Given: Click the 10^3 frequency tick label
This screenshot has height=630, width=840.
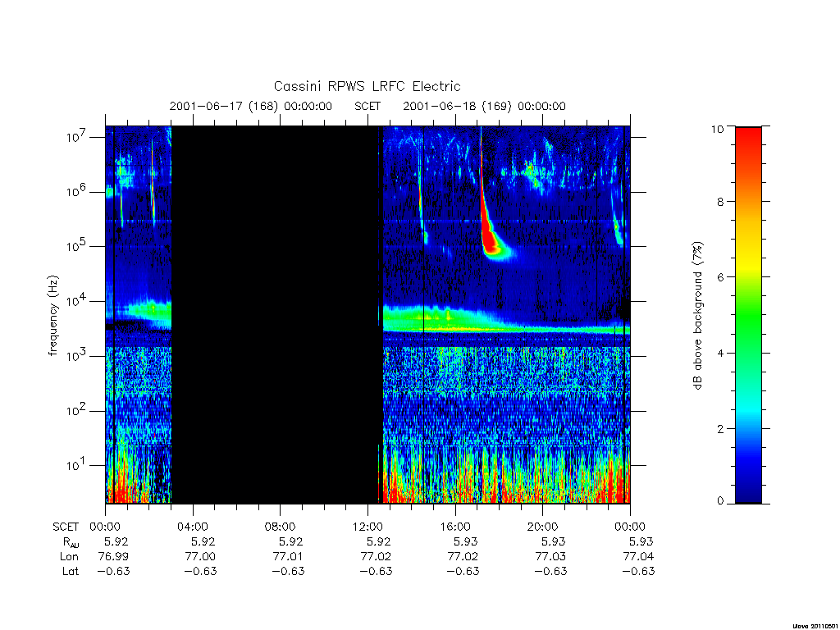Looking at the screenshot, I should (77, 356).
